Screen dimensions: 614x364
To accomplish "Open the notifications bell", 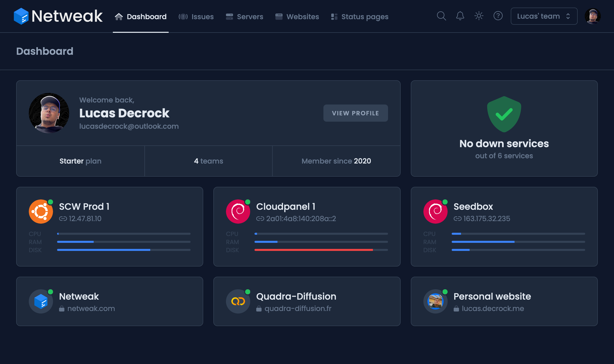I will 460,16.
